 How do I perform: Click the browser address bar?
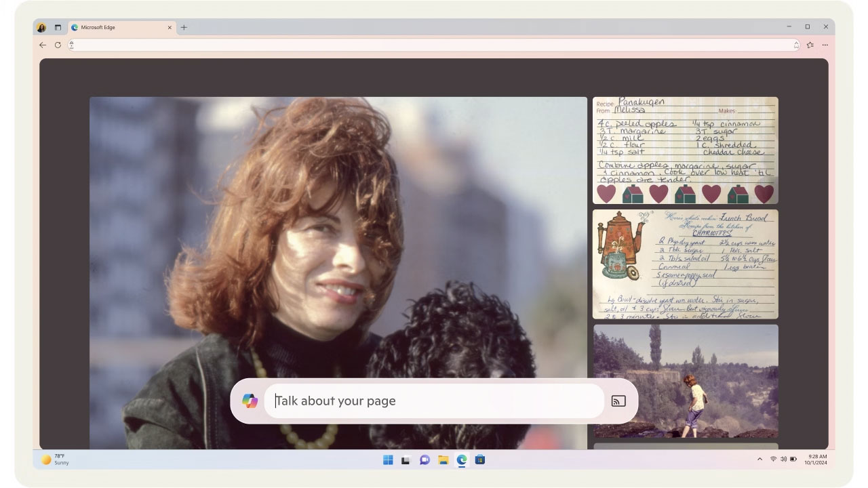(434, 45)
